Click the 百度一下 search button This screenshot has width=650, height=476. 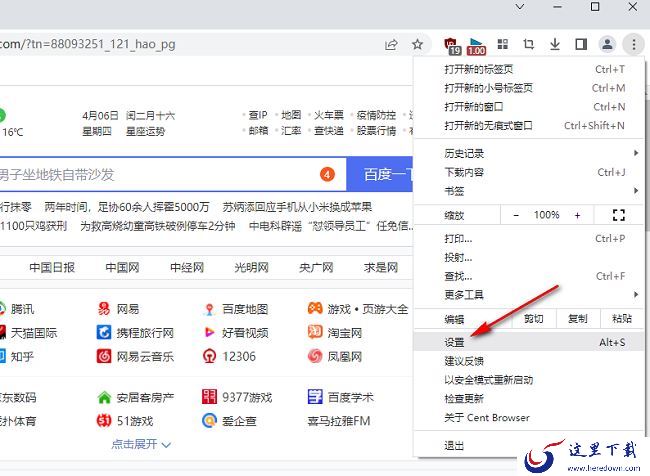tap(380, 175)
